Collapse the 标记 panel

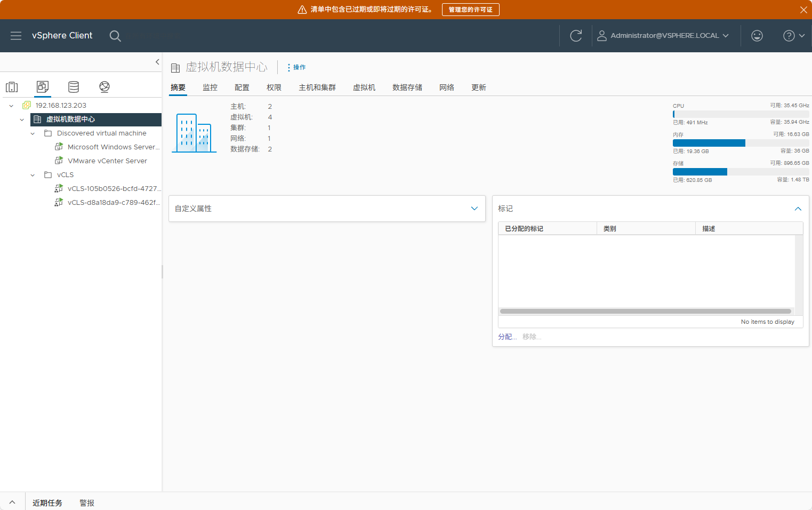pyautogui.click(x=798, y=209)
